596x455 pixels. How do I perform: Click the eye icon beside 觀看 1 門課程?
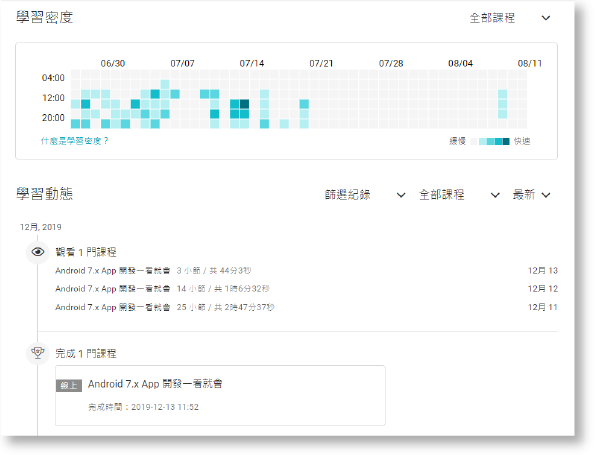click(38, 252)
